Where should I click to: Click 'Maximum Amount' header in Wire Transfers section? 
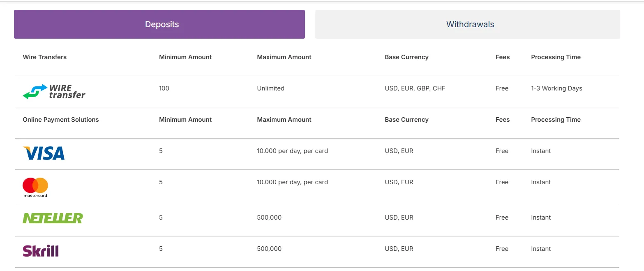point(284,57)
